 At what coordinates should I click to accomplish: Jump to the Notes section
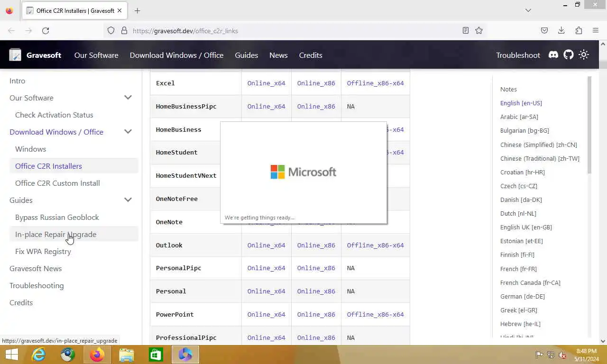pyautogui.click(x=508, y=89)
